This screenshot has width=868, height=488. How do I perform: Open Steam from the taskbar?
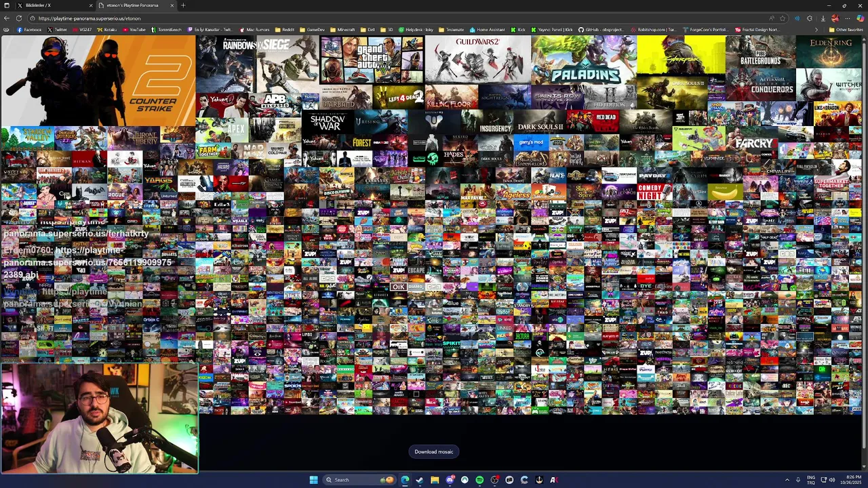coord(419,480)
